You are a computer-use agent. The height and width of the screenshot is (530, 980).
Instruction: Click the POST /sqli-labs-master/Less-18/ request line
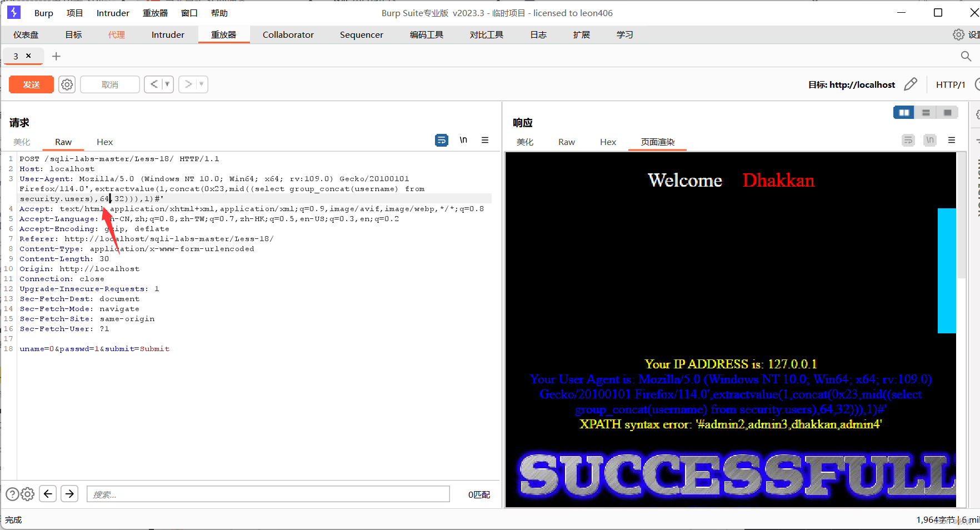[x=119, y=159]
